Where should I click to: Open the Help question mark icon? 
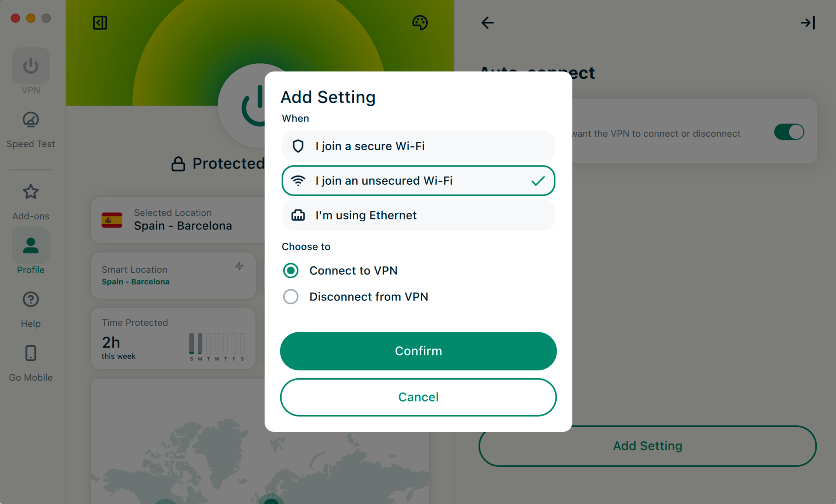pos(31,299)
